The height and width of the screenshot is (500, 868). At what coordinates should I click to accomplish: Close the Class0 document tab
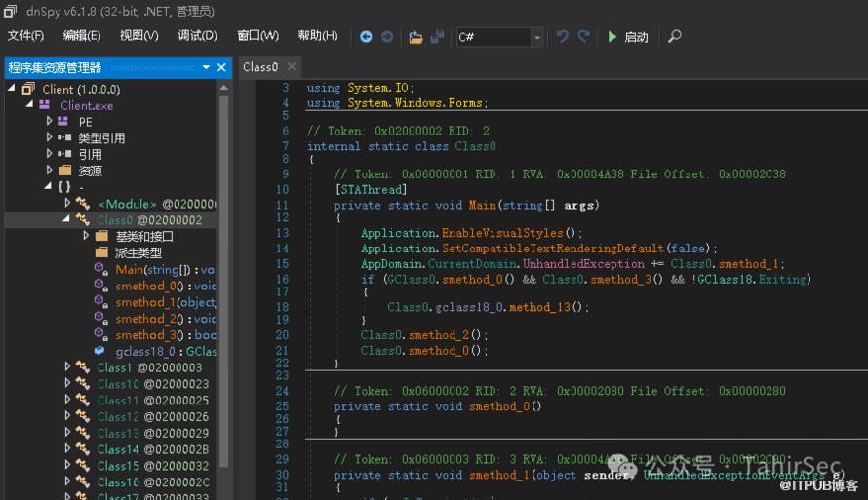[292, 67]
